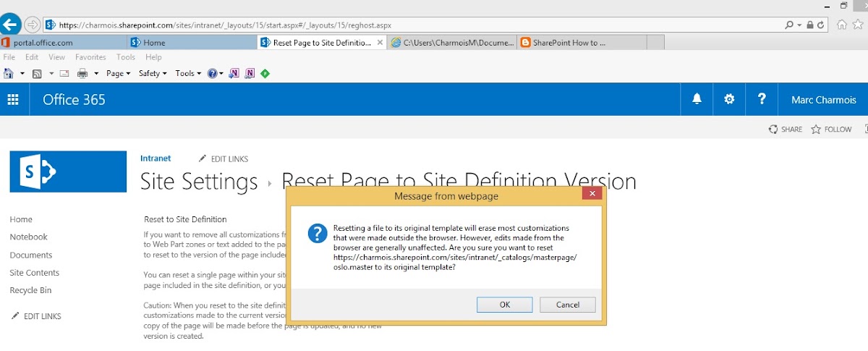Open the Office 365 app launcher grid

(x=13, y=99)
